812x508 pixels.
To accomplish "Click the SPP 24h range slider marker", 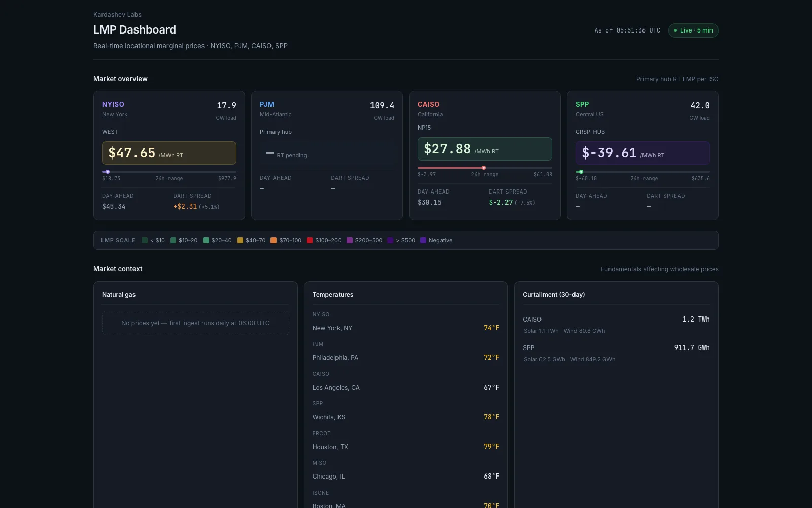I will [x=581, y=172].
